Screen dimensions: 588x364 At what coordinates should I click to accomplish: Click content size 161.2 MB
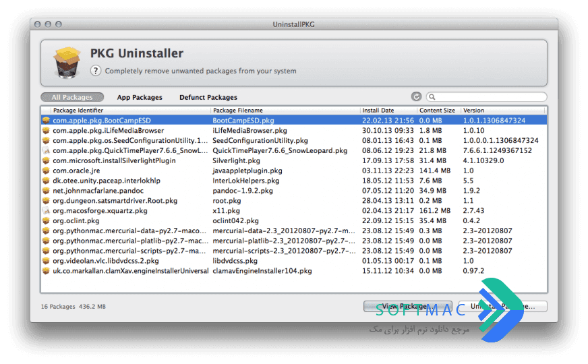pos(435,211)
